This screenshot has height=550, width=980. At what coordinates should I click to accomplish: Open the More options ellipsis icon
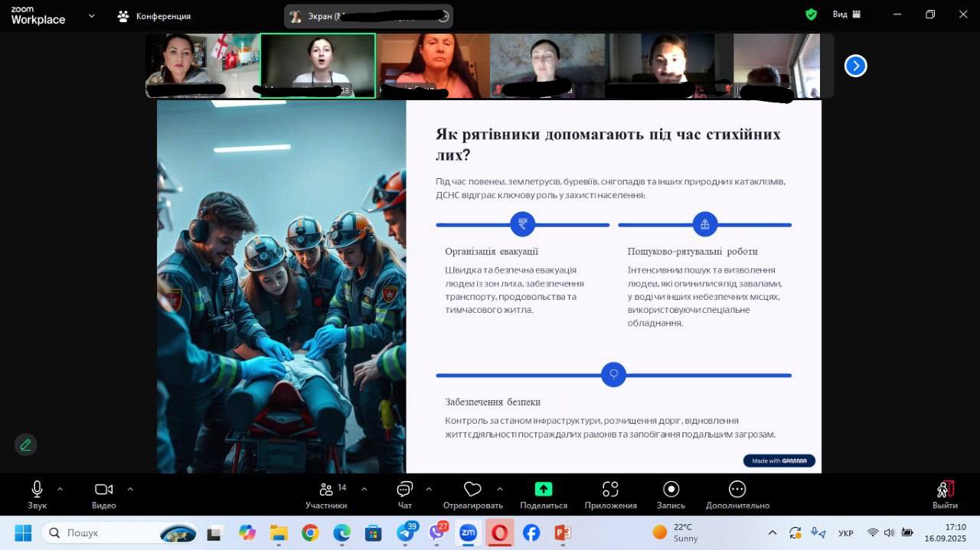point(737,490)
